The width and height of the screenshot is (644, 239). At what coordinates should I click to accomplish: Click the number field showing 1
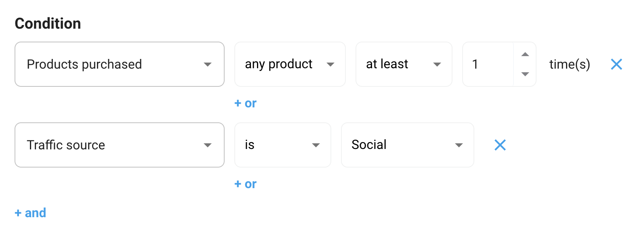488,64
